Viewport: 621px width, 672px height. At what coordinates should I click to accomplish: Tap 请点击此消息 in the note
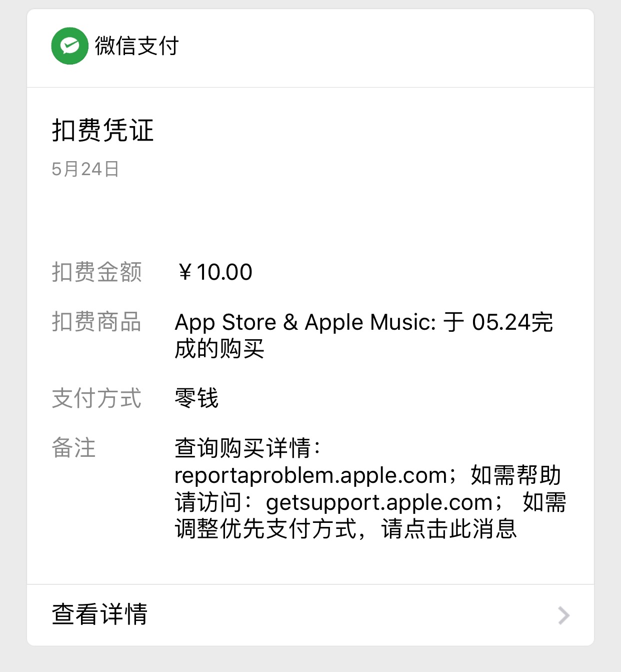coord(448,529)
